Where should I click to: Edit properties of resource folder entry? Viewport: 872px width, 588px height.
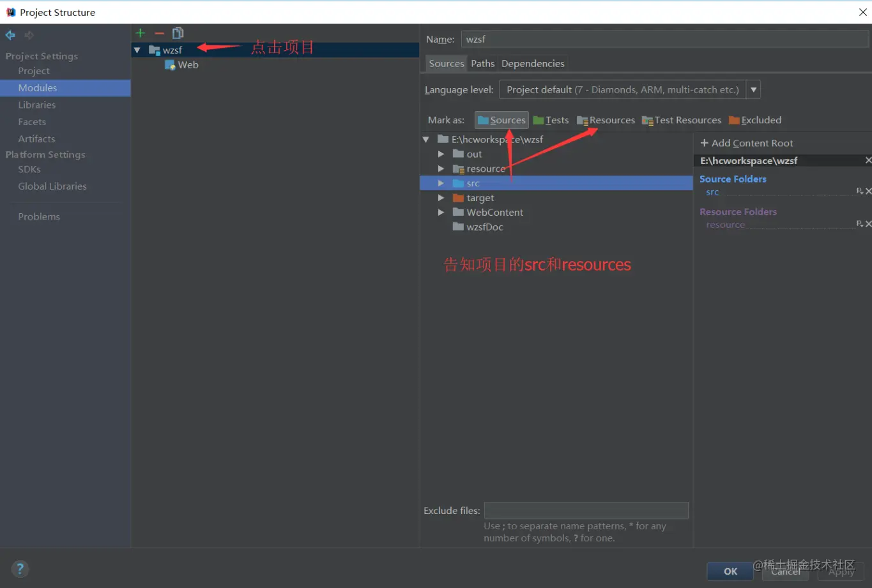[x=860, y=223]
